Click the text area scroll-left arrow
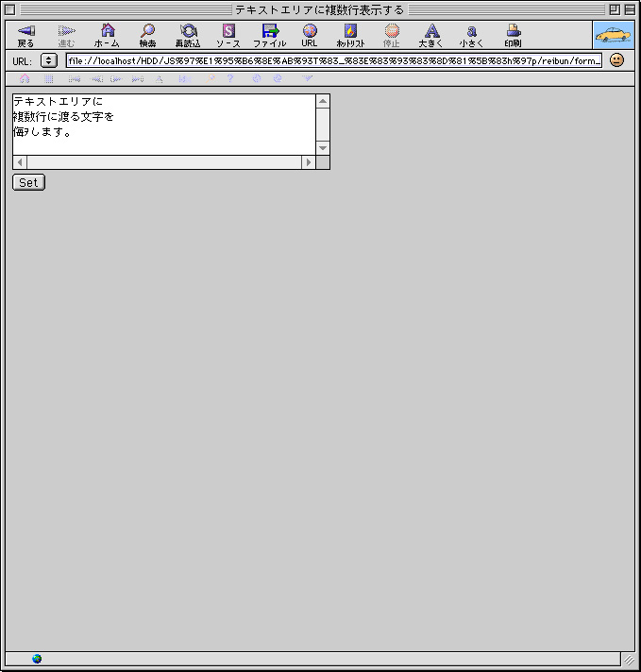 tap(20, 162)
